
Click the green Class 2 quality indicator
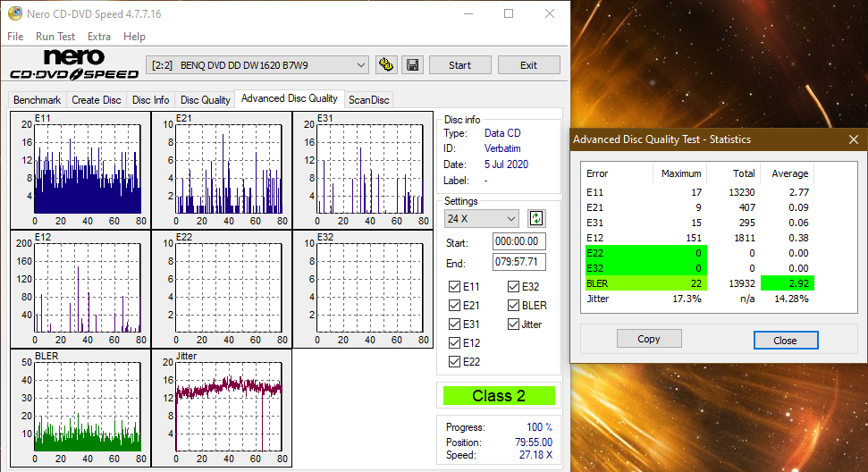[x=499, y=396]
